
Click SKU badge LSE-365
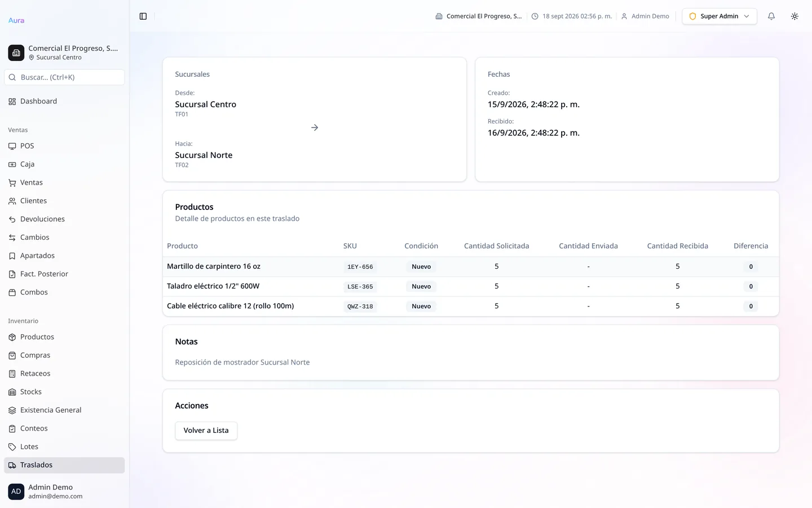360,287
